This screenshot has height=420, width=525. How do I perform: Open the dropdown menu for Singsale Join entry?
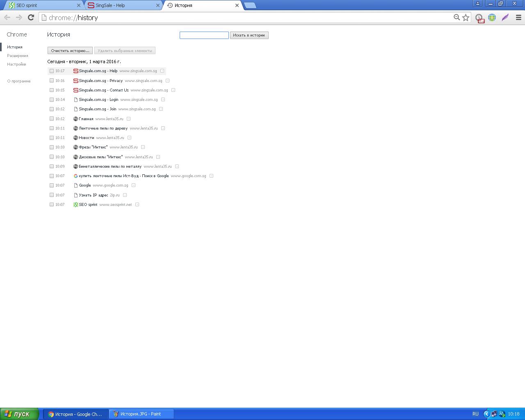161,109
